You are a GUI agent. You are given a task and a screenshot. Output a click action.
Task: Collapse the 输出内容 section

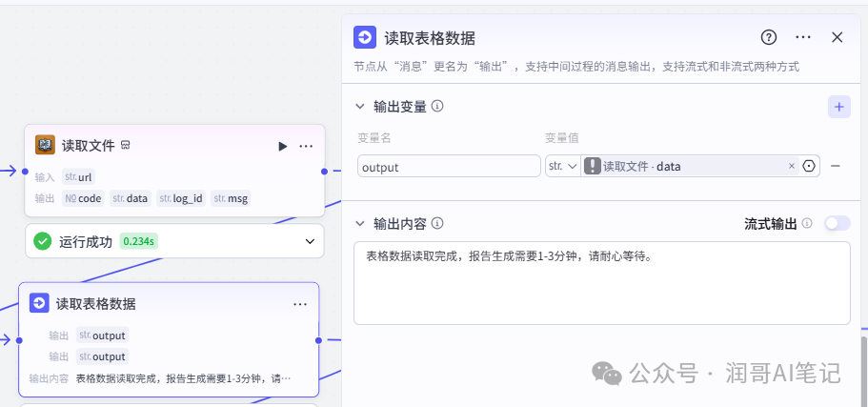pyautogui.click(x=360, y=224)
